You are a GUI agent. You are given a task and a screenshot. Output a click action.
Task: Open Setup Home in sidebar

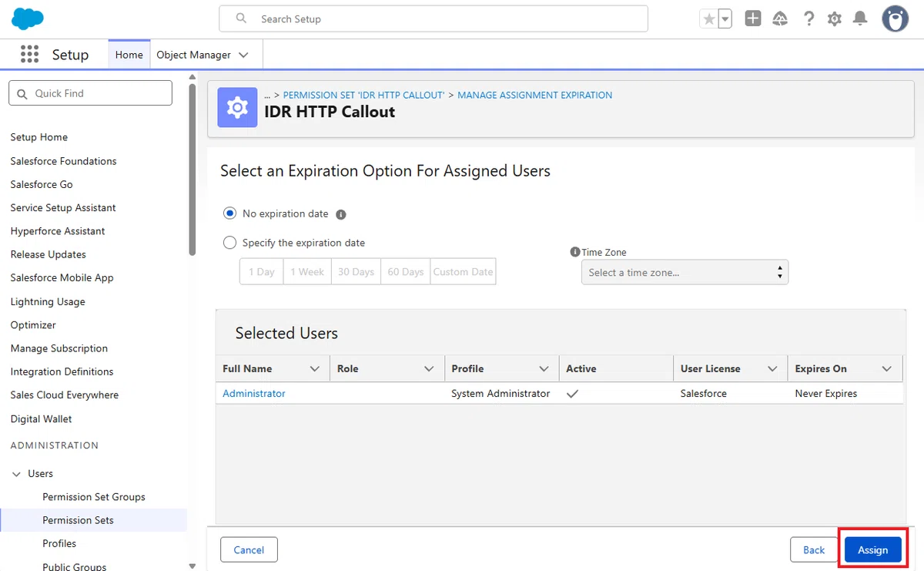pos(39,137)
